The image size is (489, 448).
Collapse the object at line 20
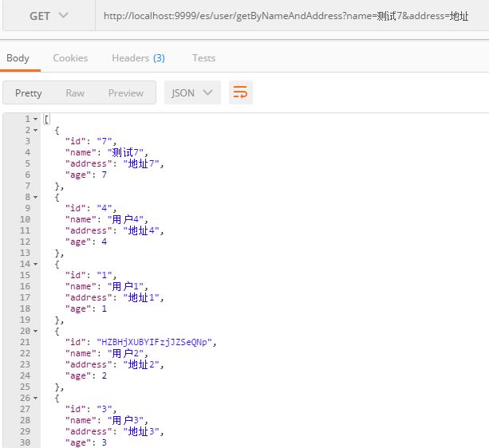pos(36,331)
